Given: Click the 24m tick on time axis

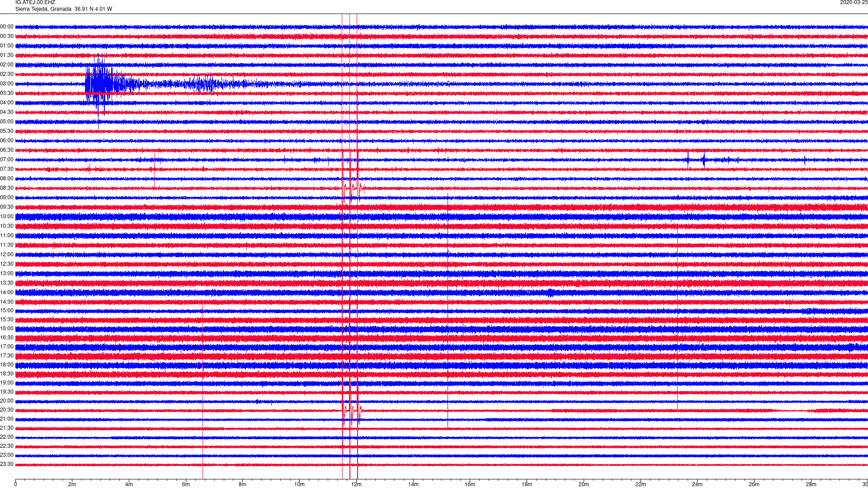Looking at the screenshot, I should (x=697, y=484).
